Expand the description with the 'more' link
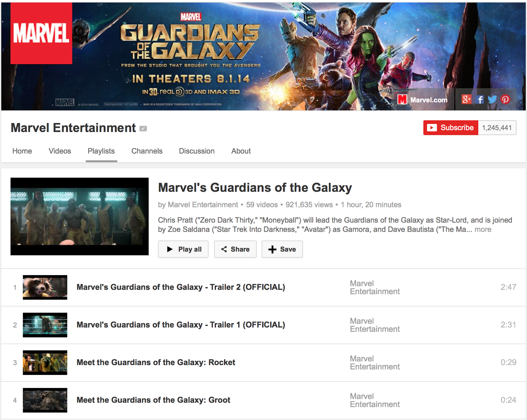 [483, 229]
